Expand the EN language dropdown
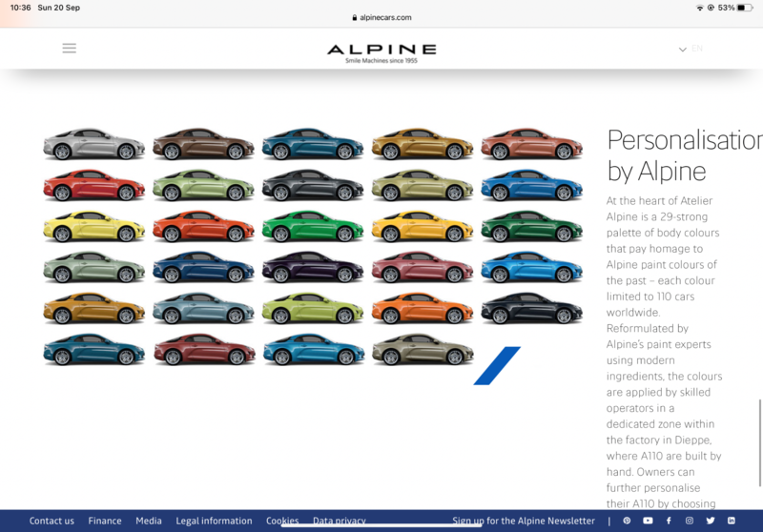 (x=691, y=49)
